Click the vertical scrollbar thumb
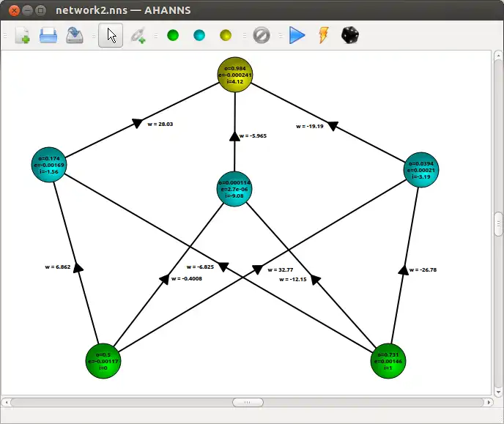This screenshot has width=504, height=424. pos(498,224)
